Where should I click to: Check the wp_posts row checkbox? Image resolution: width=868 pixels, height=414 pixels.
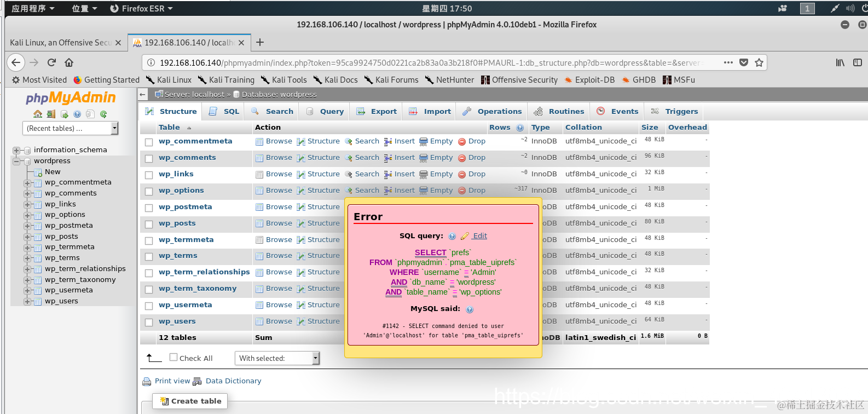click(x=149, y=224)
